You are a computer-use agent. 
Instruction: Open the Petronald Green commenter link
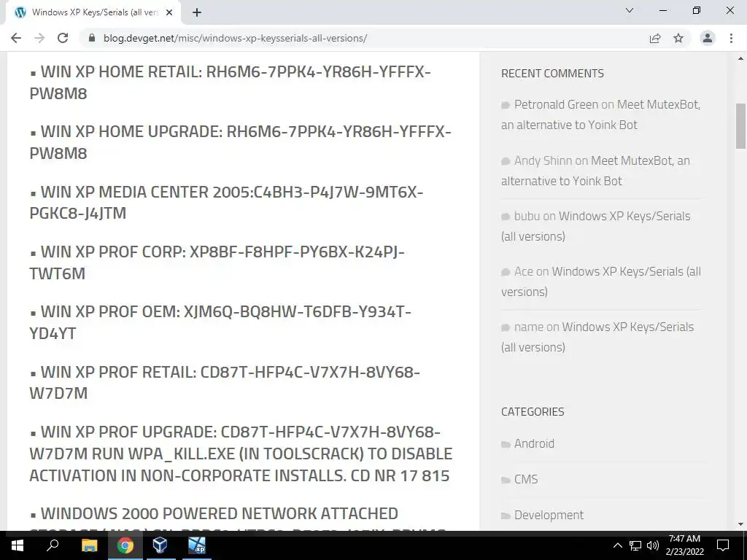point(556,105)
